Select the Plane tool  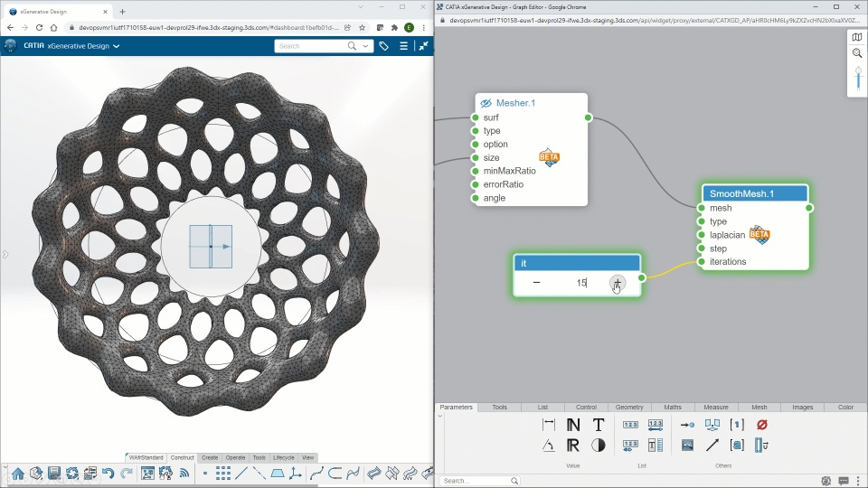(278, 473)
